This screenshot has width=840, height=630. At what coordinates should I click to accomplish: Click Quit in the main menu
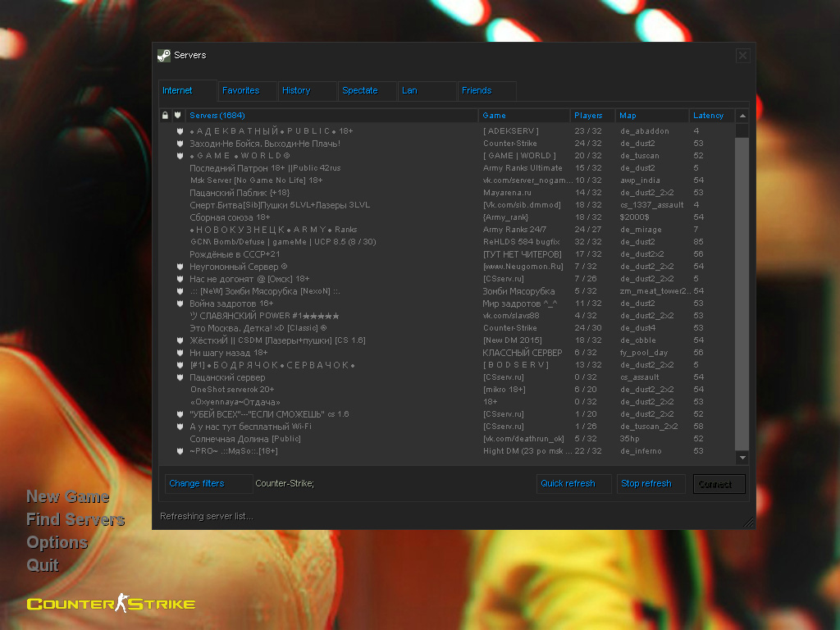(x=43, y=565)
